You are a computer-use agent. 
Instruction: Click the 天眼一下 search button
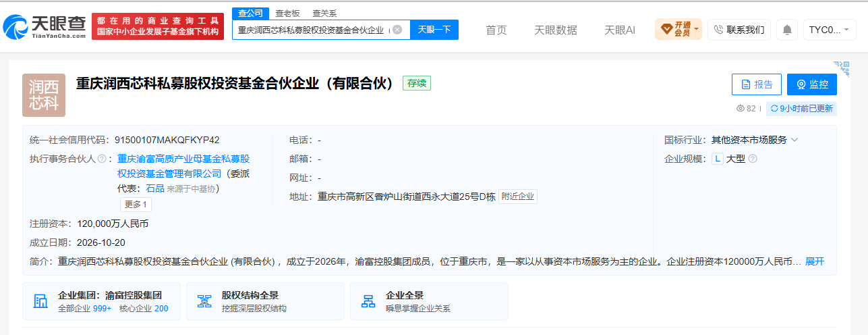coord(434,30)
